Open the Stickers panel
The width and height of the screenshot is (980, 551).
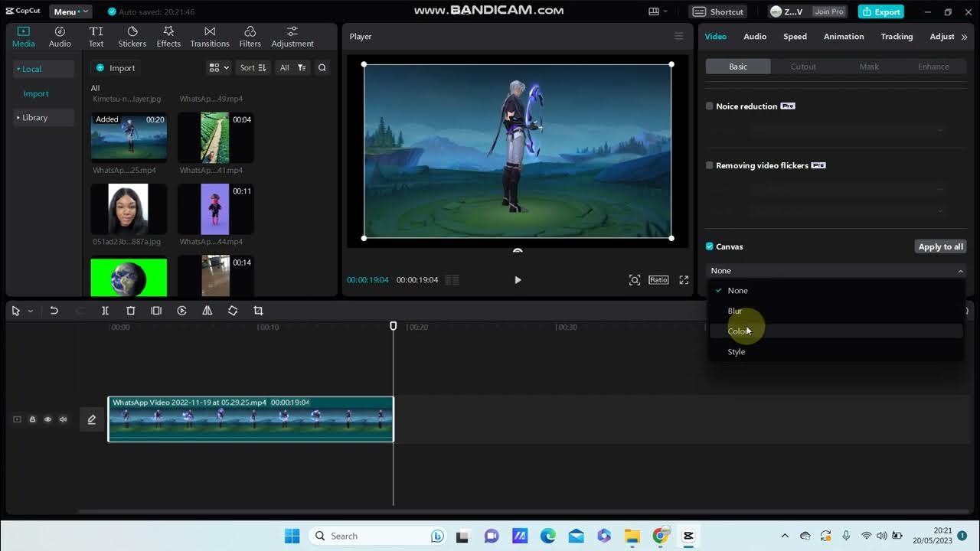(132, 37)
